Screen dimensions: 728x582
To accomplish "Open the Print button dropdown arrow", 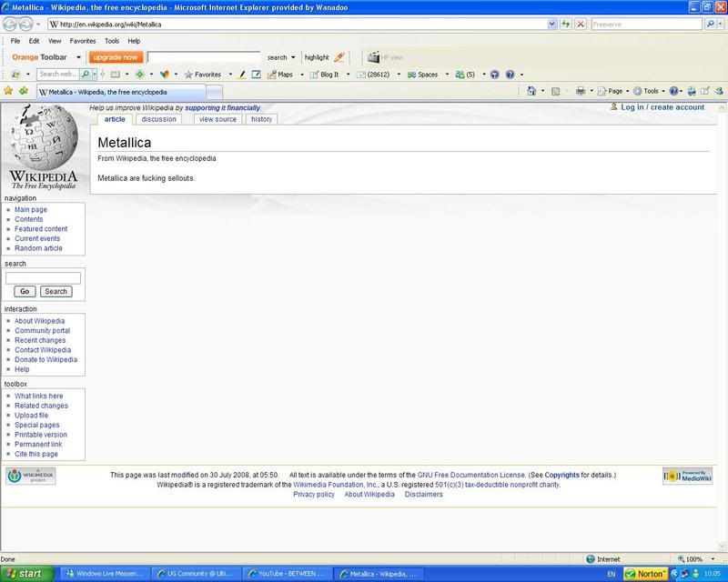I will (x=591, y=91).
